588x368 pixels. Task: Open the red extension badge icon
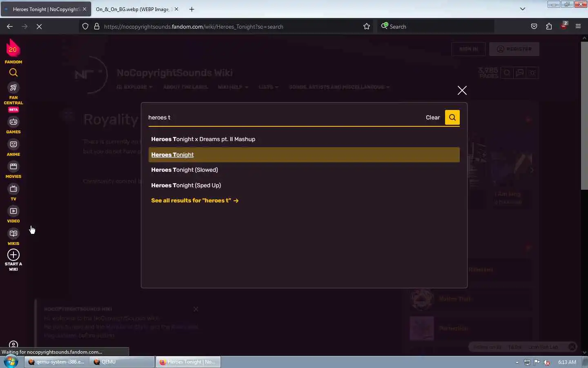point(564,25)
